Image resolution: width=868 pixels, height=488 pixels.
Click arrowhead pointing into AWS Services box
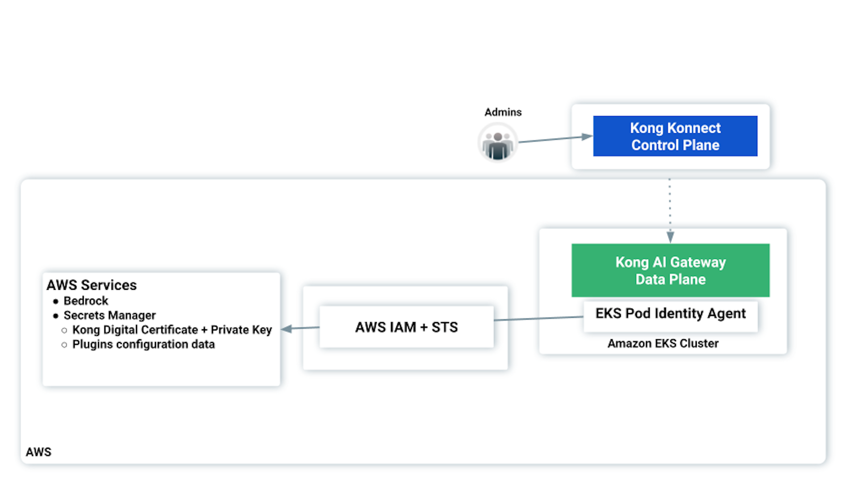click(287, 328)
